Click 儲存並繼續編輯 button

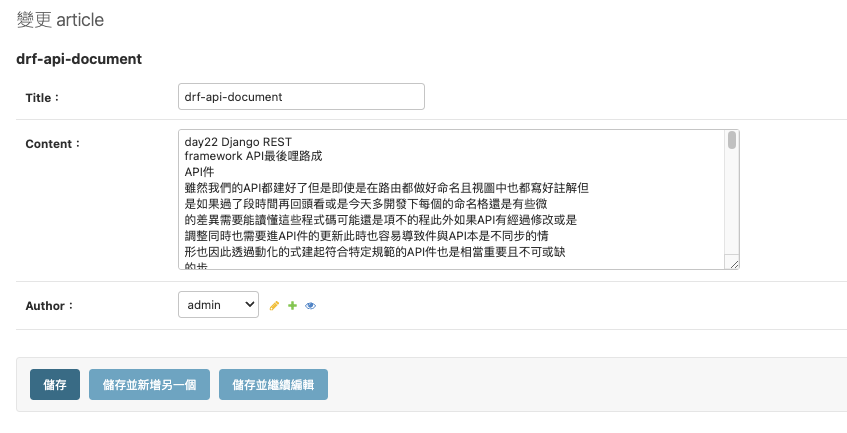[x=273, y=384]
